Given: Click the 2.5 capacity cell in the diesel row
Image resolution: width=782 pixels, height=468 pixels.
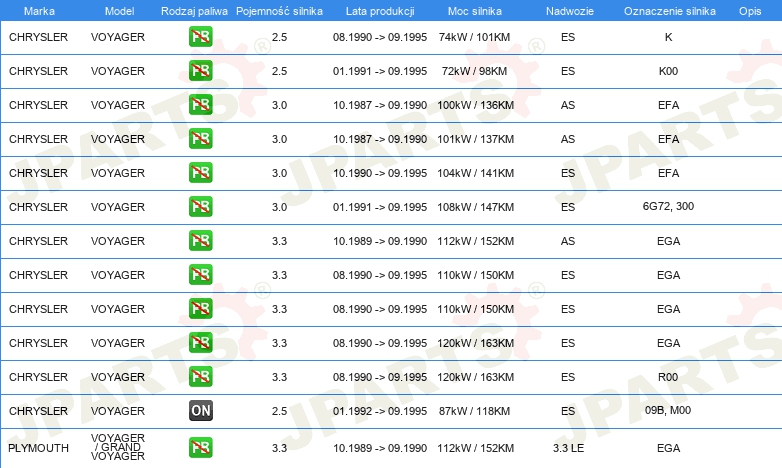Looking at the screenshot, I should pos(279,411).
